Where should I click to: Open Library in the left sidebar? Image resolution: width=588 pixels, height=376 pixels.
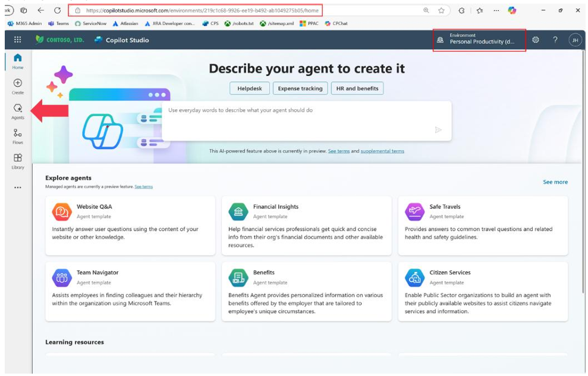pyautogui.click(x=18, y=162)
